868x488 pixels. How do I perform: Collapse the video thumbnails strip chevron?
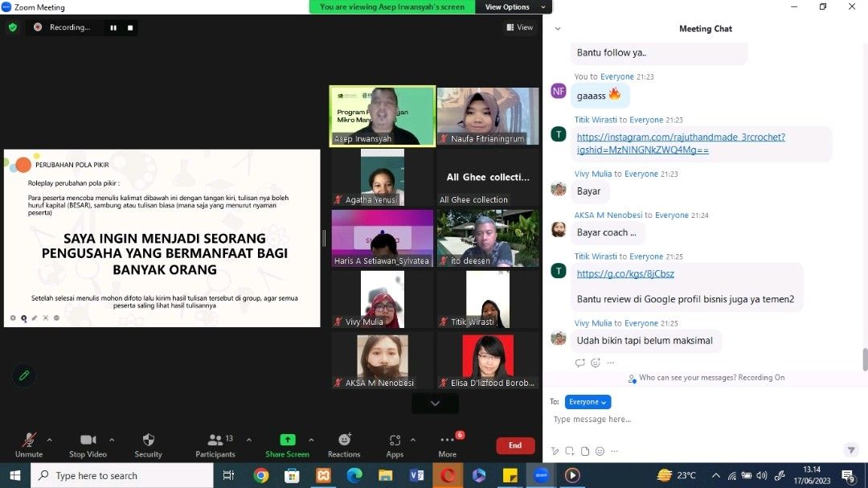coord(435,403)
